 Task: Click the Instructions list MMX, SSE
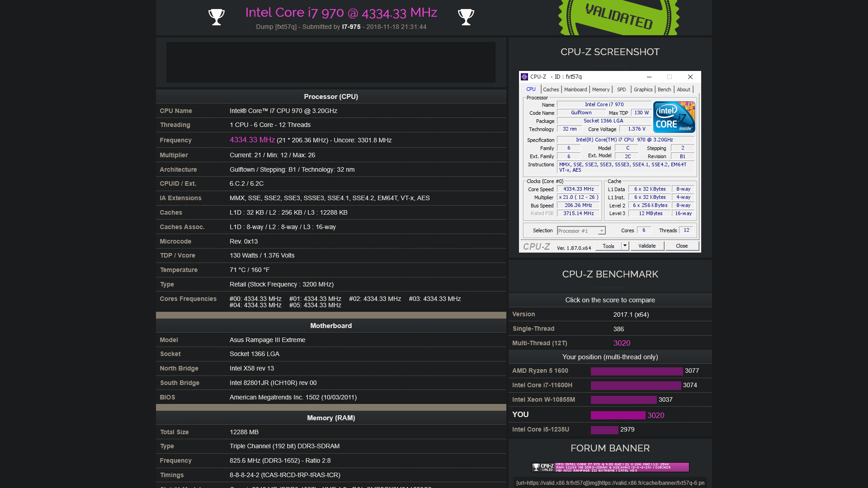626,167
